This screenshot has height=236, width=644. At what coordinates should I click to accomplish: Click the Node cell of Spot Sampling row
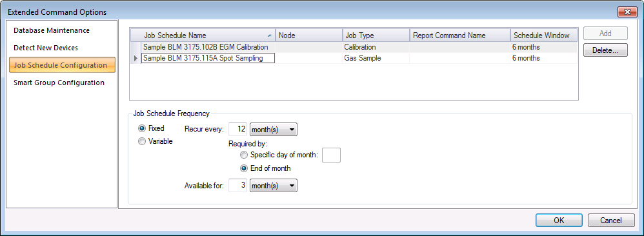(x=309, y=58)
